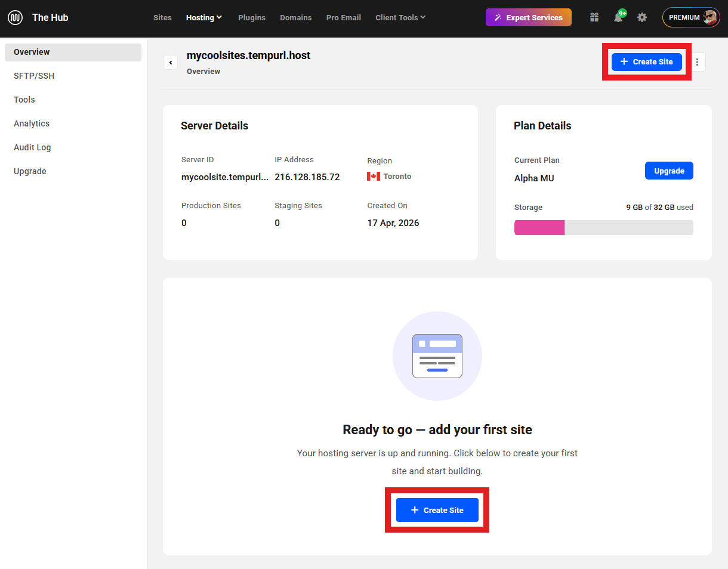Screen dimensions: 728x569
Task: Click the Staging Sites label
Action: (x=298, y=205)
